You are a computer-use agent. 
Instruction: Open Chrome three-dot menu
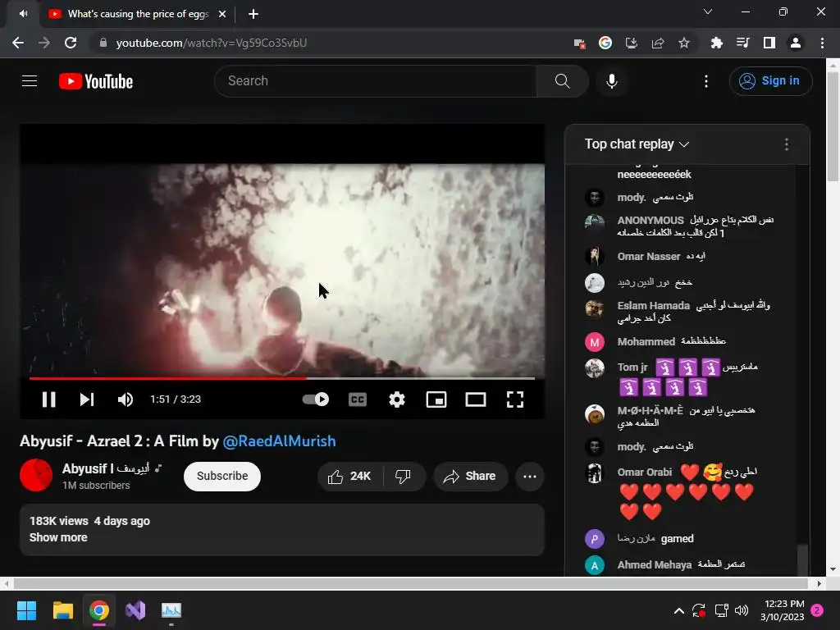point(822,43)
